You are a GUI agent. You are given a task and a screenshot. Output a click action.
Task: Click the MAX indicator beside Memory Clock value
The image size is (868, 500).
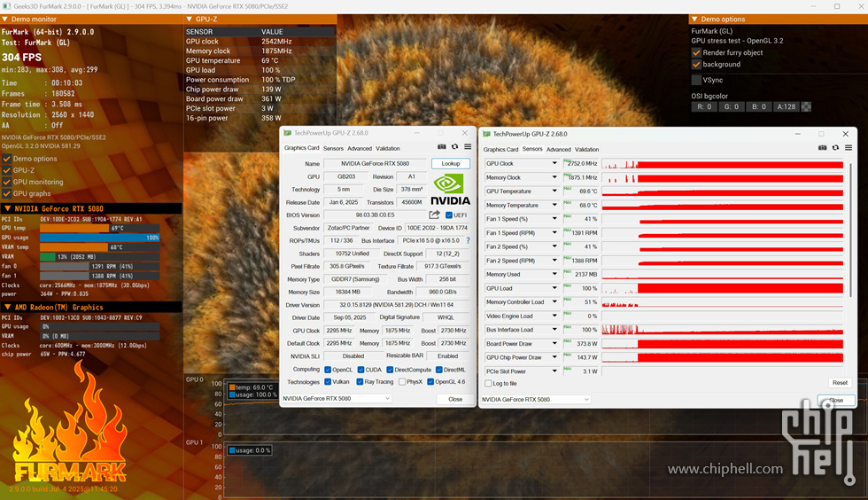pyautogui.click(x=567, y=176)
